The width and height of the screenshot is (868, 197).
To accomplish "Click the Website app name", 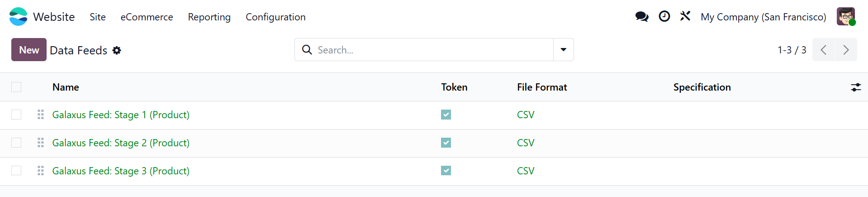I will [x=54, y=17].
